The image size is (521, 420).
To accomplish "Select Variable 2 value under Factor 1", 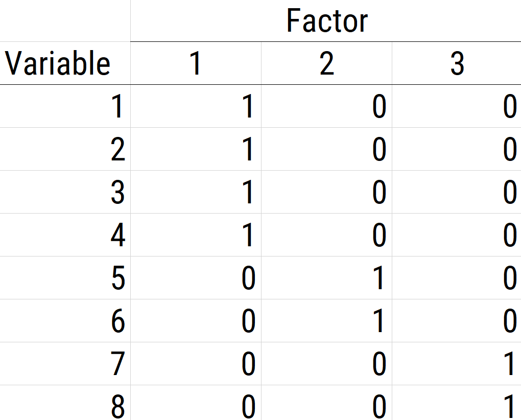I will tap(248, 150).
